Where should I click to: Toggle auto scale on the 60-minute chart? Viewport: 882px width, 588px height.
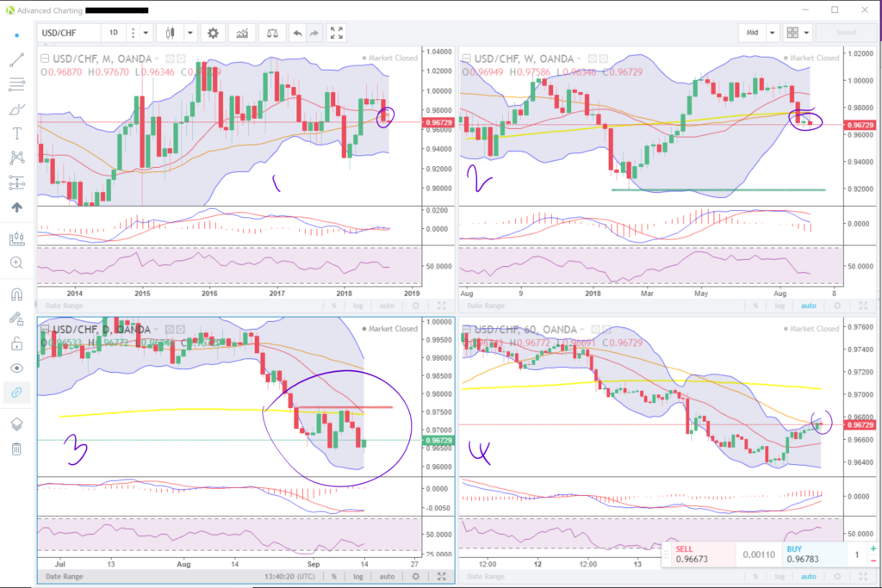click(808, 576)
